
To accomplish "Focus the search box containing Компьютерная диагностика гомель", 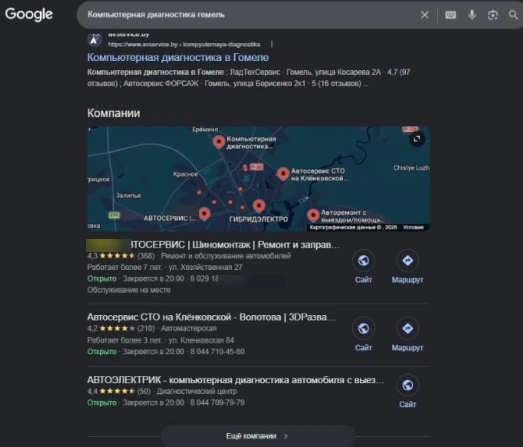I will [247, 15].
